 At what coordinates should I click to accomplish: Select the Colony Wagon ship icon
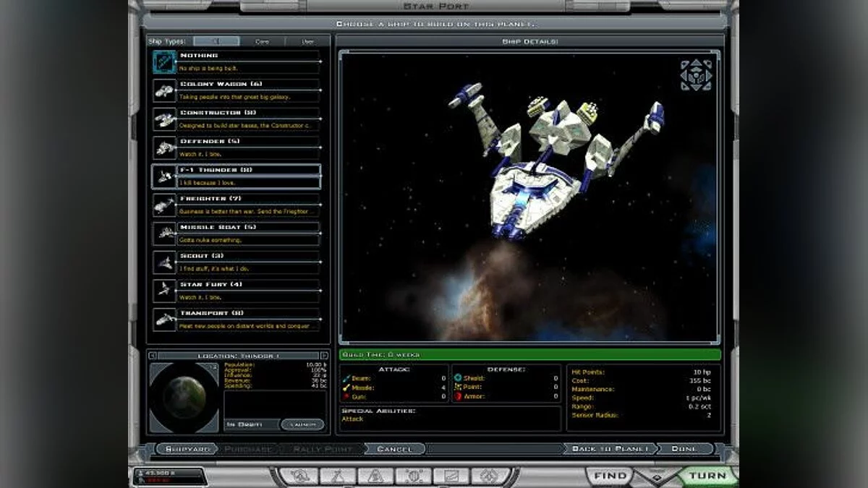coord(164,90)
